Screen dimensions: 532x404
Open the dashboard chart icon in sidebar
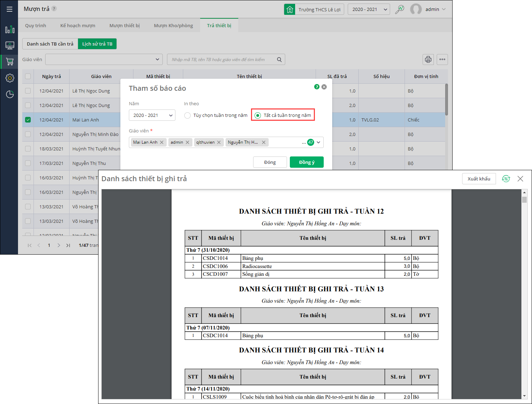(x=10, y=29)
